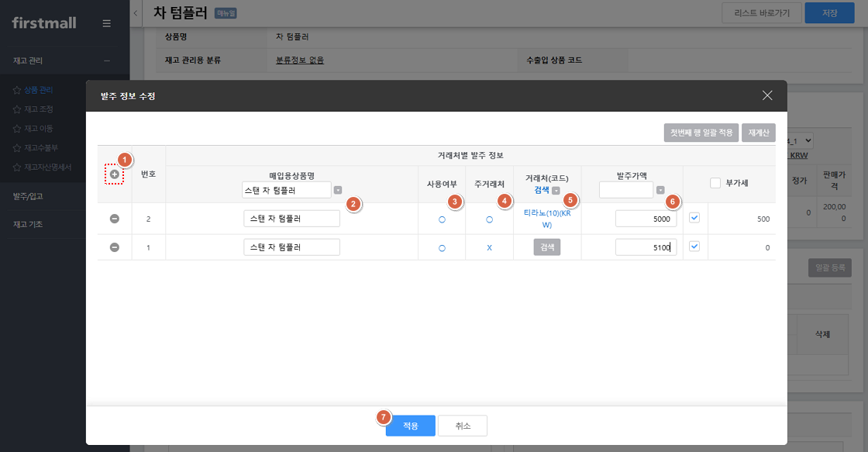Screen dimensions: 868x452
Task: Remove row number 1 with minus icon
Action: pos(115,247)
